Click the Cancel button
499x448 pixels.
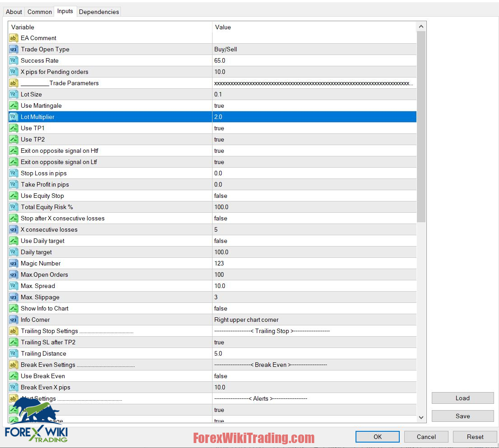(x=426, y=437)
